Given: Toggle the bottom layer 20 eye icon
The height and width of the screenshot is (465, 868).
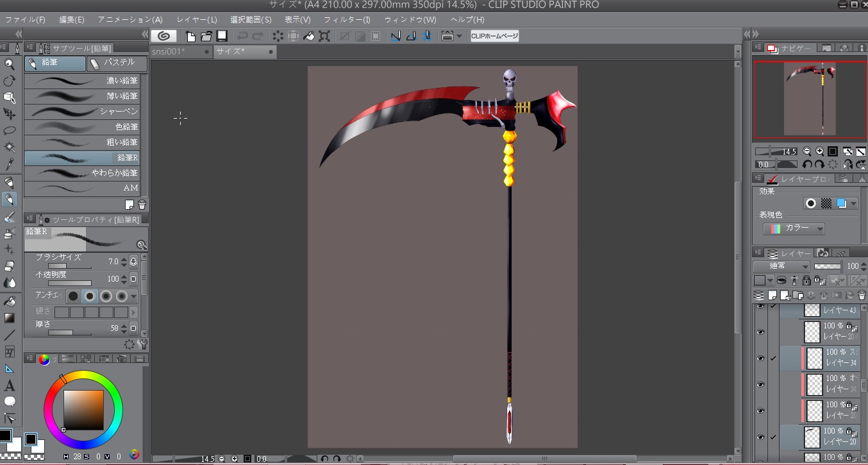Looking at the screenshot, I should 760,437.
